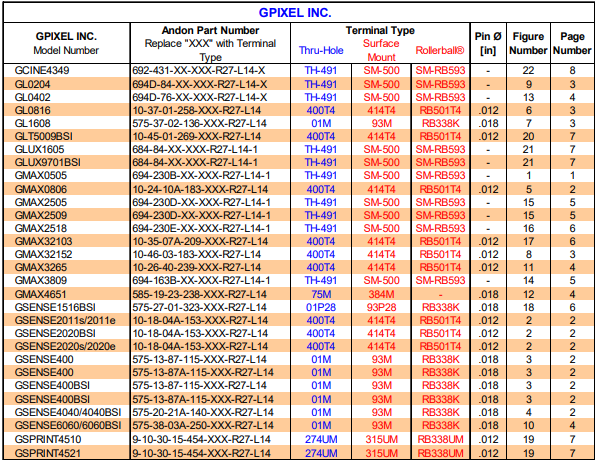Image resolution: width=597 pixels, height=463 pixels.
Task: Click 'RB338UM' in the GSPRINT4510 row
Action: point(441,439)
